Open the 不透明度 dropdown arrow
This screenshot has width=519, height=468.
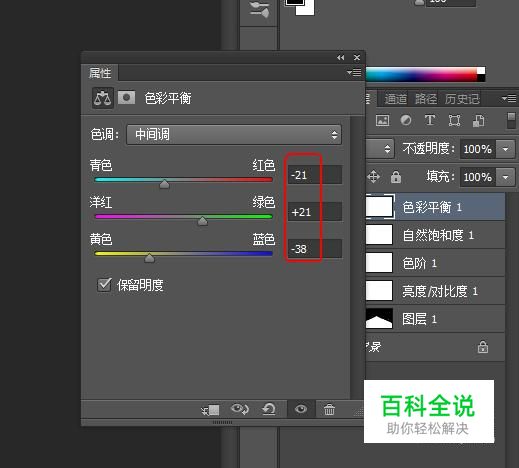[x=505, y=149]
